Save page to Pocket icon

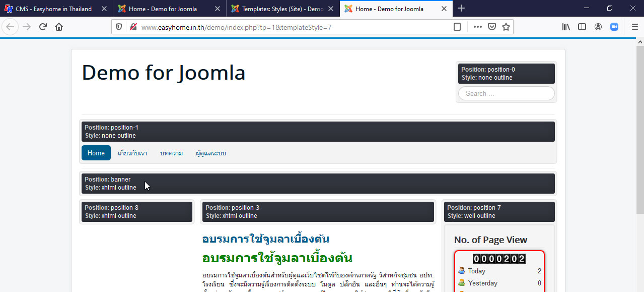tap(492, 27)
